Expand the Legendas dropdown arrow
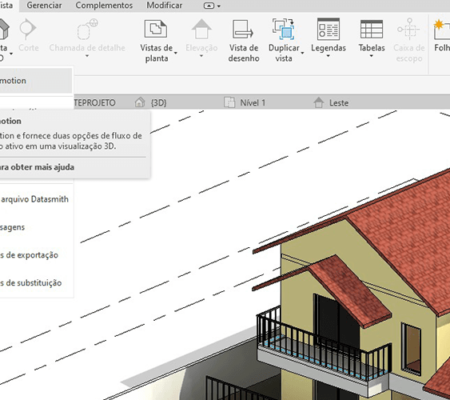This screenshot has height=400, width=450. 328,56
